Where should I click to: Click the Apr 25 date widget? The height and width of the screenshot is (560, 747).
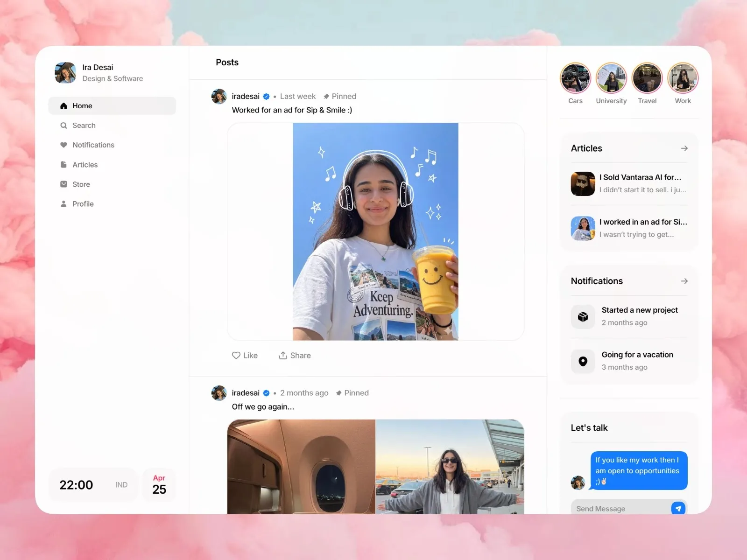[x=159, y=485]
